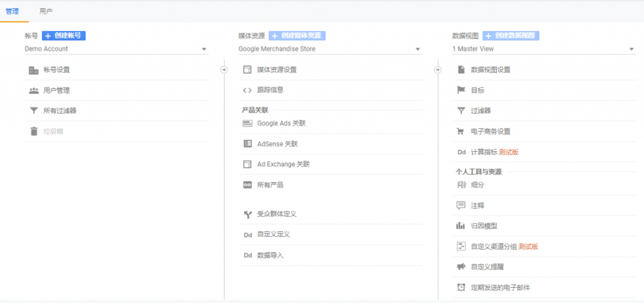644x303 pixels.
Task: Click the 所有过滤器 funnel icon
Action: tap(34, 111)
